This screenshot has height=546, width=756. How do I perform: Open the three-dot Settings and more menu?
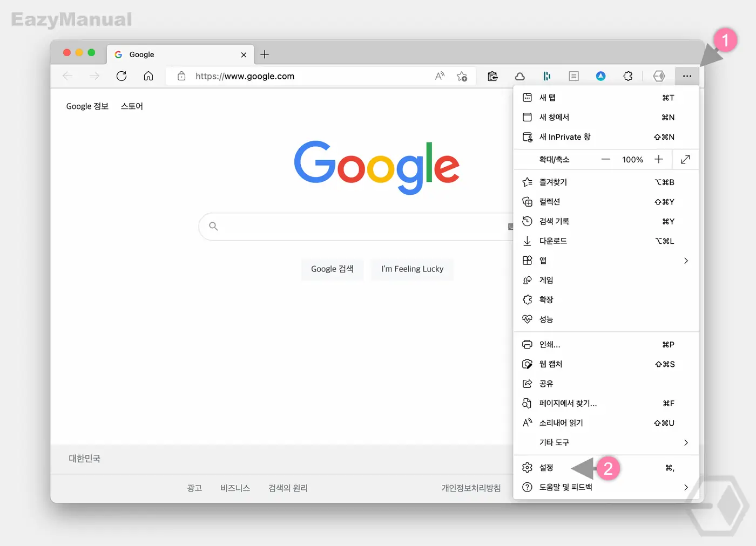[x=687, y=76]
